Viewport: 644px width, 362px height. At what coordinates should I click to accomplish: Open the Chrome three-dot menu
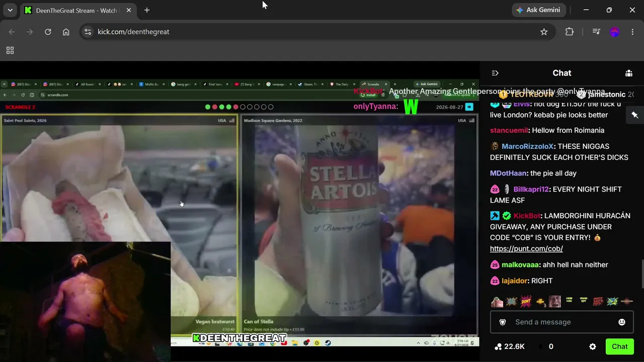point(632,32)
